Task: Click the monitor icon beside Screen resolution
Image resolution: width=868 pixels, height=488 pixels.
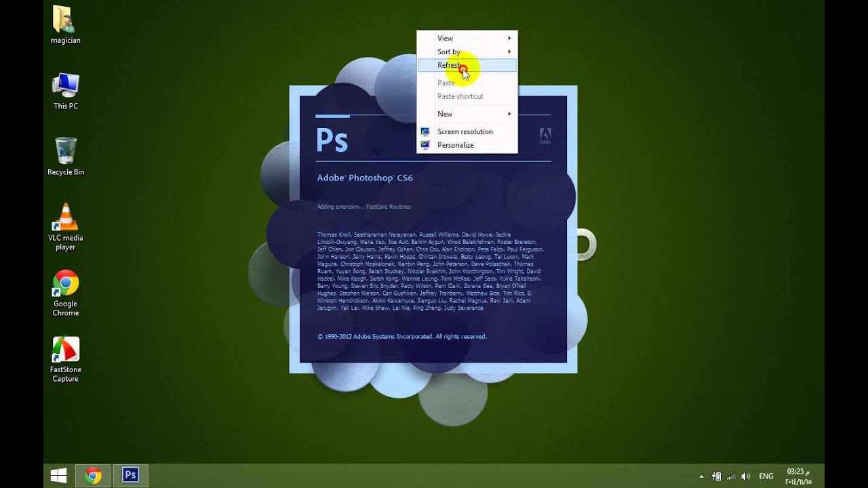Action: pyautogui.click(x=425, y=131)
